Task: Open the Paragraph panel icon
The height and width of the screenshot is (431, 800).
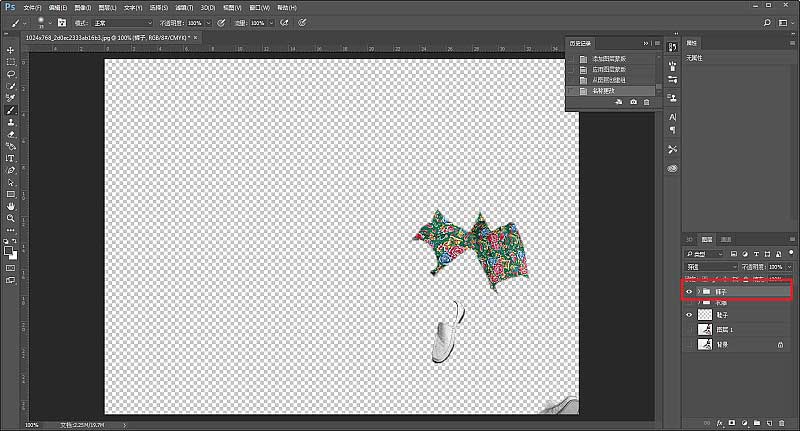Action: (x=672, y=130)
